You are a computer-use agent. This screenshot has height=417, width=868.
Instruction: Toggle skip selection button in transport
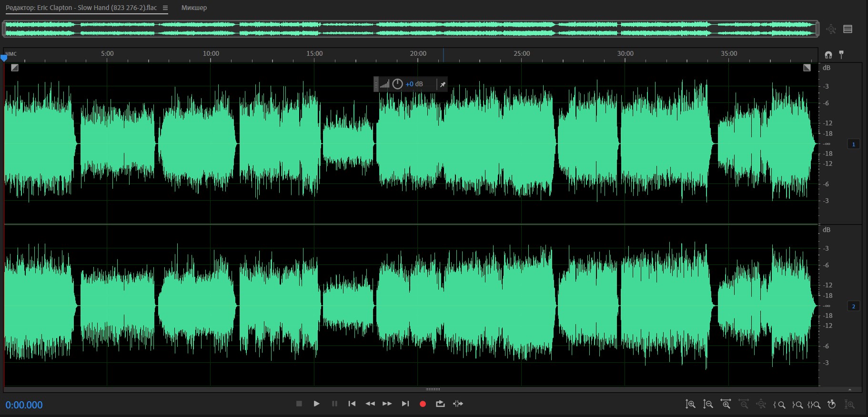click(x=458, y=404)
